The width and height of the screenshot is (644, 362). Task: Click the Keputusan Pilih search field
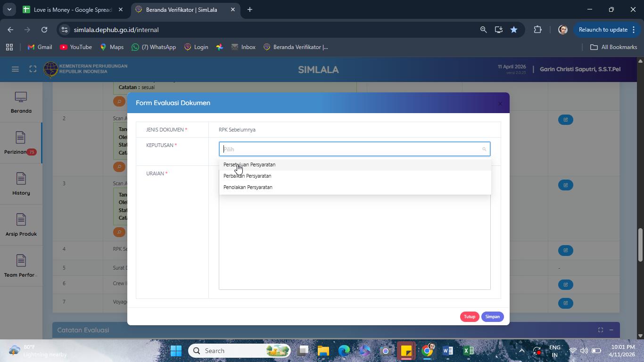(x=355, y=149)
